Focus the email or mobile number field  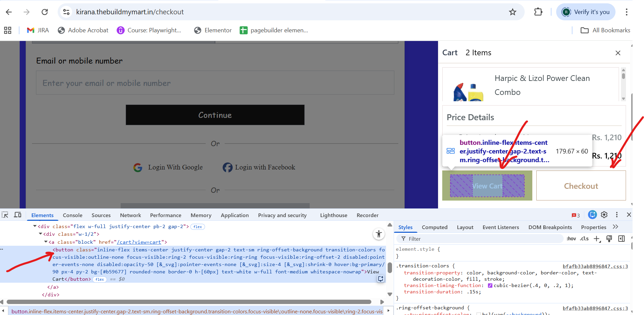pyautogui.click(x=215, y=83)
